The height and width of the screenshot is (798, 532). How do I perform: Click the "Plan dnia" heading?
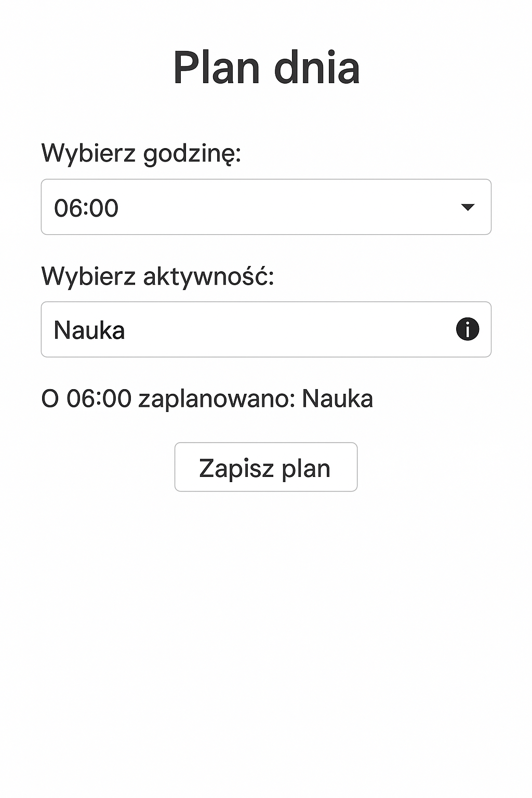point(266,68)
